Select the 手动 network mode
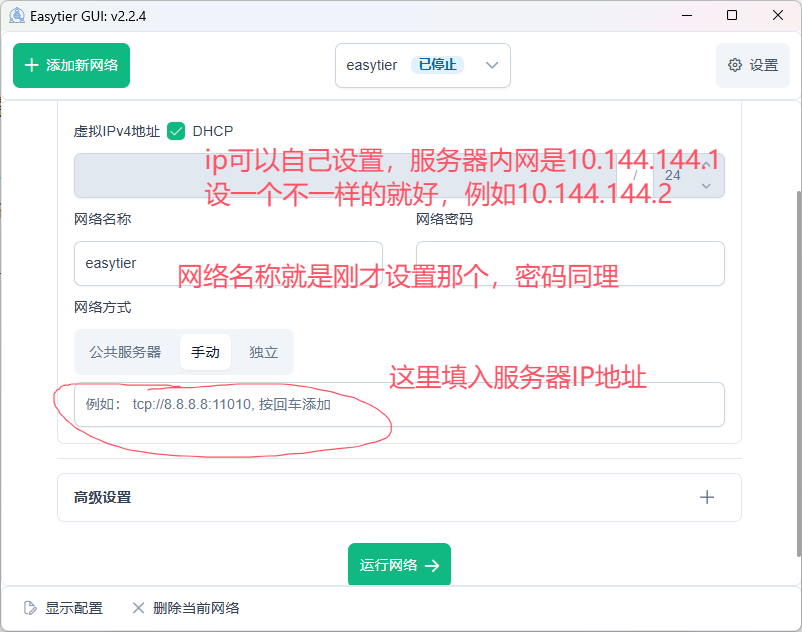The width and height of the screenshot is (802, 632). pos(205,352)
